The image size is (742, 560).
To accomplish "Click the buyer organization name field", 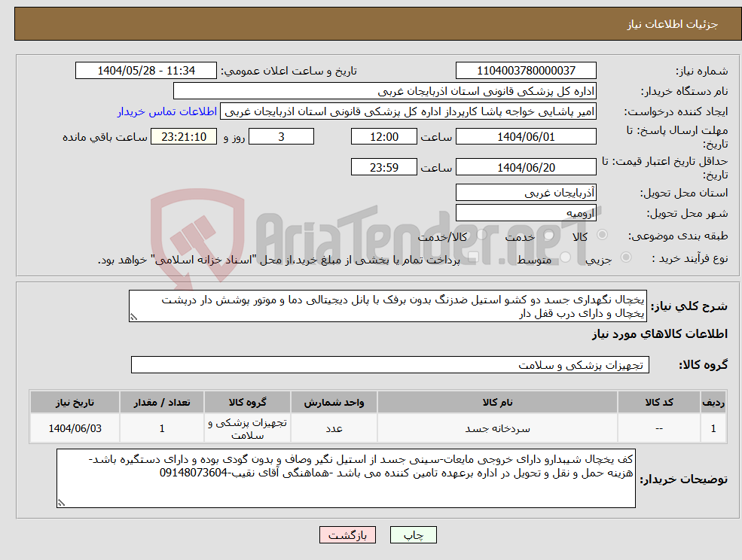I will click(x=385, y=91).
